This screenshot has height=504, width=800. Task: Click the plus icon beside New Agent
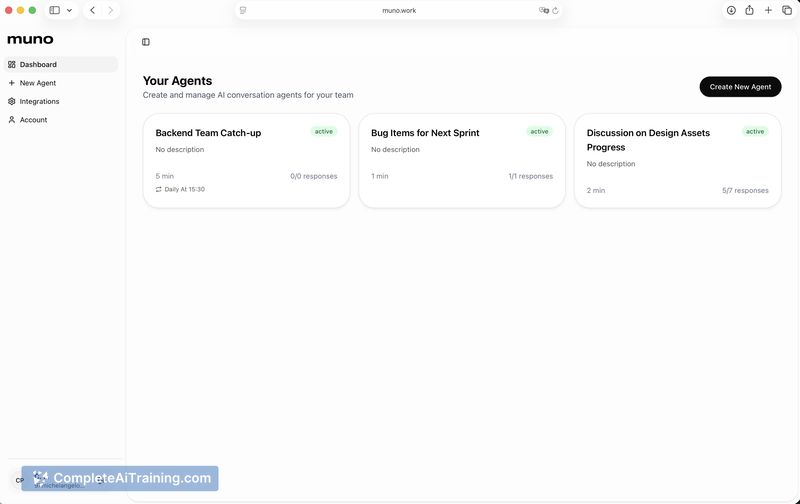(x=12, y=83)
